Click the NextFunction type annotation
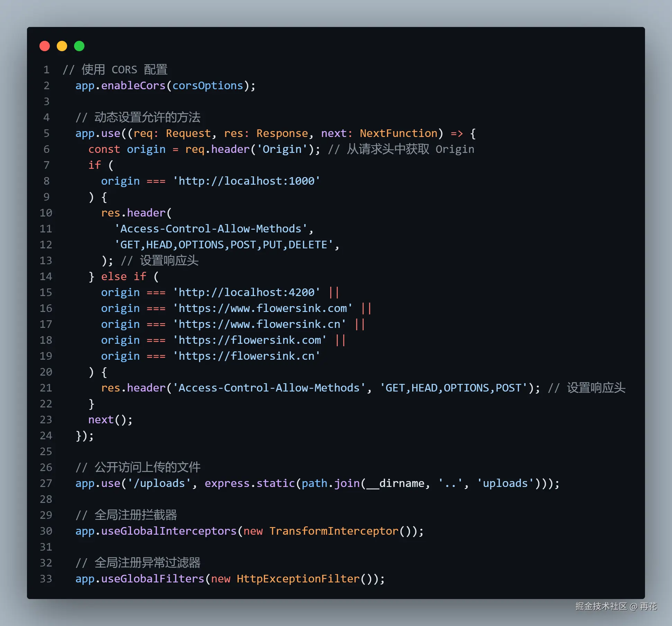Image resolution: width=672 pixels, height=626 pixels. point(399,133)
